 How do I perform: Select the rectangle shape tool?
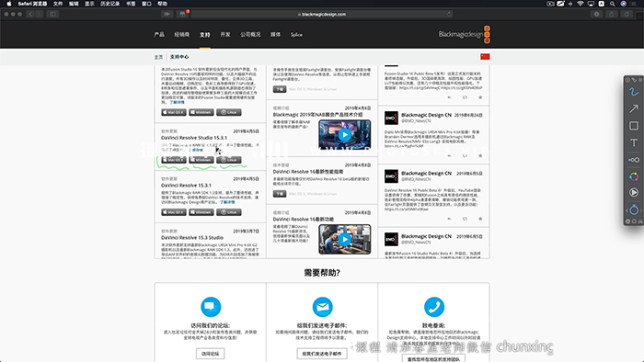(634, 126)
